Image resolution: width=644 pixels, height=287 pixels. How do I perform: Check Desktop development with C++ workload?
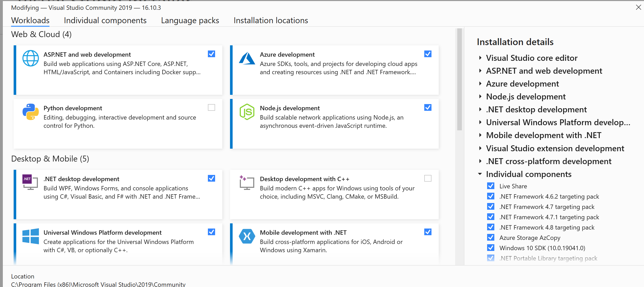(428, 178)
